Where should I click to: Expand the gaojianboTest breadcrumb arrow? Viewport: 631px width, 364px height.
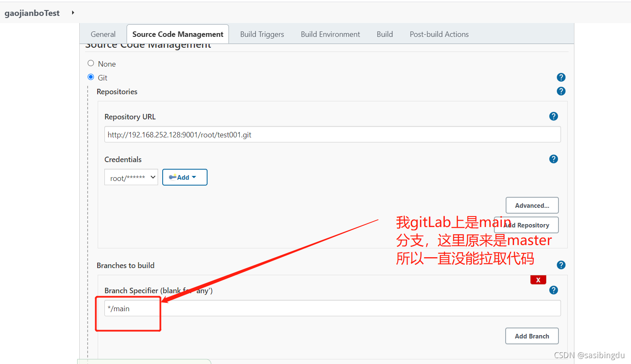point(73,13)
